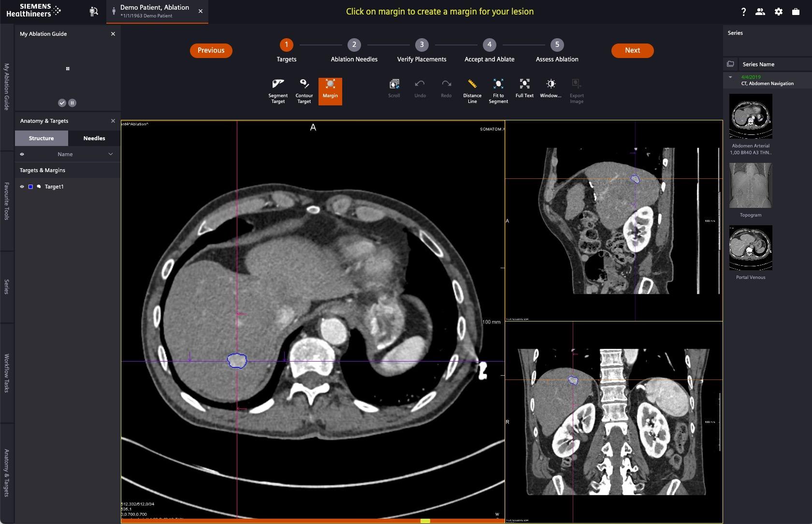The width and height of the screenshot is (812, 524).
Task: Click the Margin tool
Action: (x=330, y=91)
